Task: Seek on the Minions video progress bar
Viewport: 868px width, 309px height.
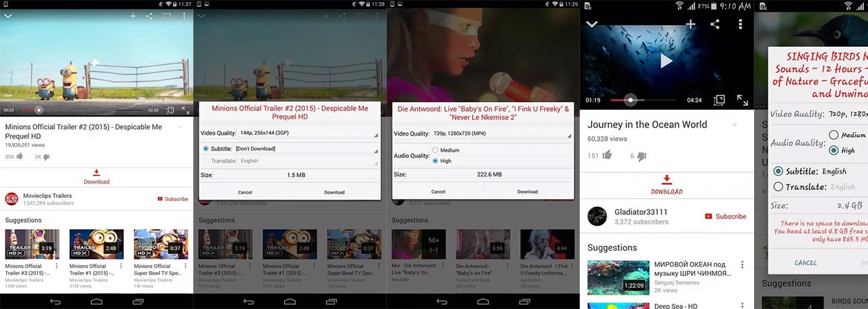Action: [81, 109]
